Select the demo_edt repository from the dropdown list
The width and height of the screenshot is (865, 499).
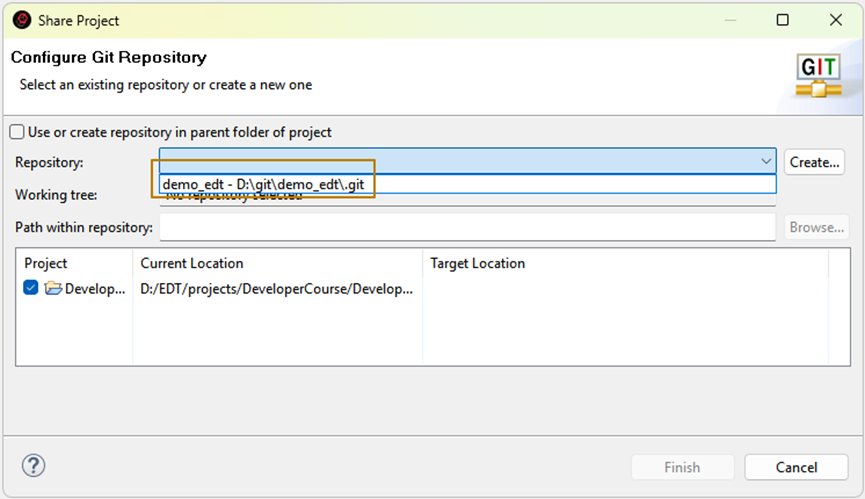pyautogui.click(x=266, y=184)
